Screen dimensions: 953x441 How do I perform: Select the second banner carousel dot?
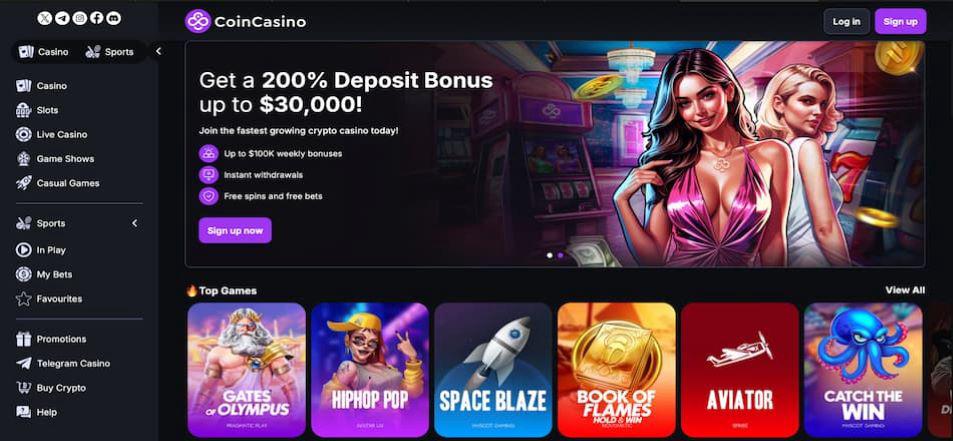click(x=560, y=256)
